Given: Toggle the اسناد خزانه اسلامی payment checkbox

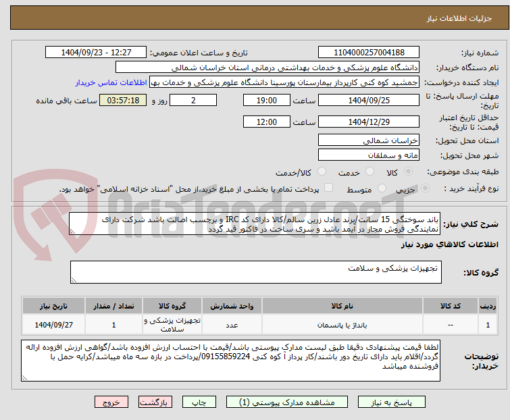Looking at the screenshot, I should coord(328,188).
